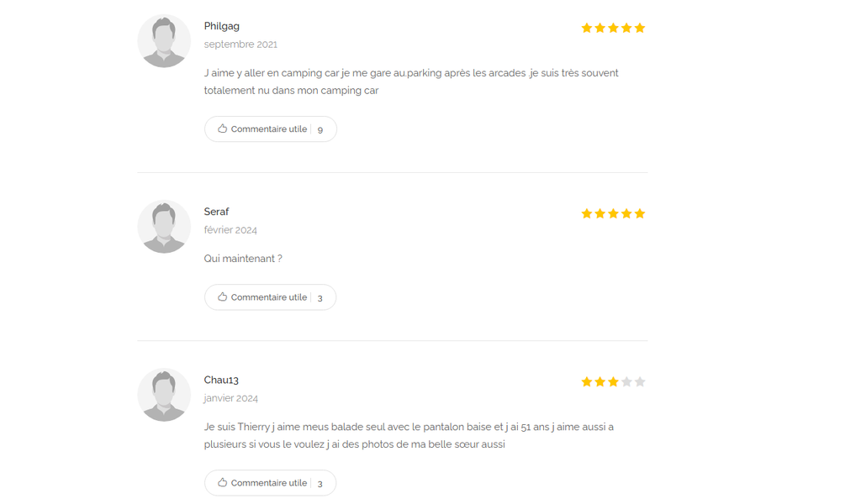Mark Chau13's review as helpful
Viewport: 861px width, 504px height.
click(x=268, y=483)
